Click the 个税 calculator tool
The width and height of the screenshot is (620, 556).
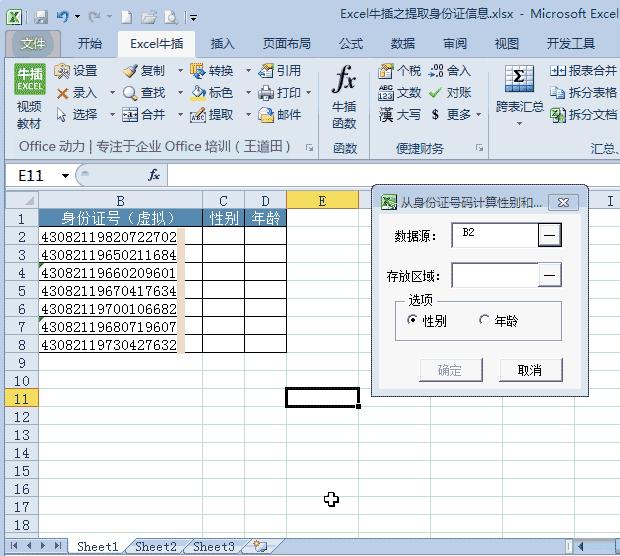pos(399,71)
